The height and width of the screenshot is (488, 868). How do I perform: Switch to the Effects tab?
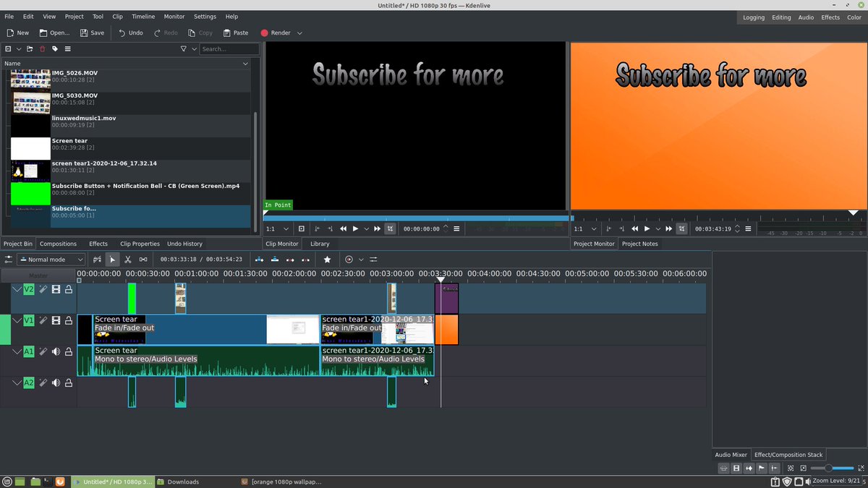[98, 244]
